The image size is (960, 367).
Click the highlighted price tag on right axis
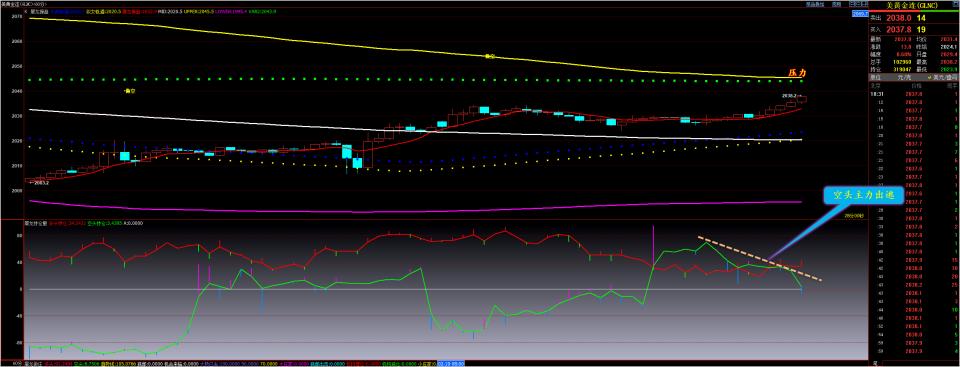pos(860,13)
